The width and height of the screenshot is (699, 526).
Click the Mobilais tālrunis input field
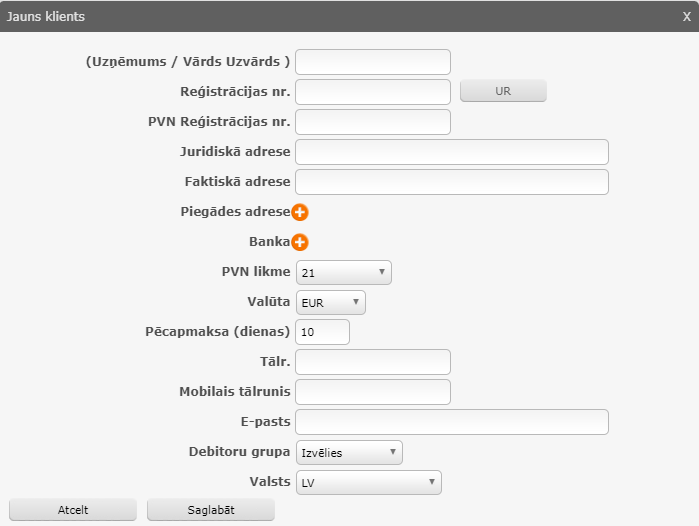click(373, 392)
